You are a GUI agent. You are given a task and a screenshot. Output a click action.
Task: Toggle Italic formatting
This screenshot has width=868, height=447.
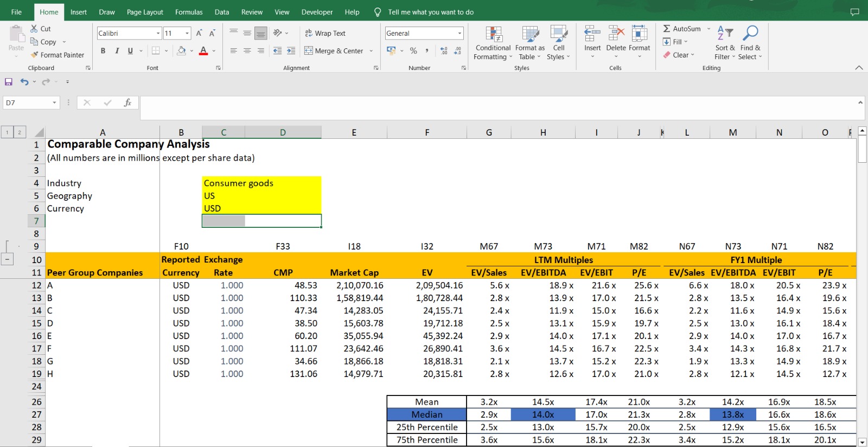(117, 50)
